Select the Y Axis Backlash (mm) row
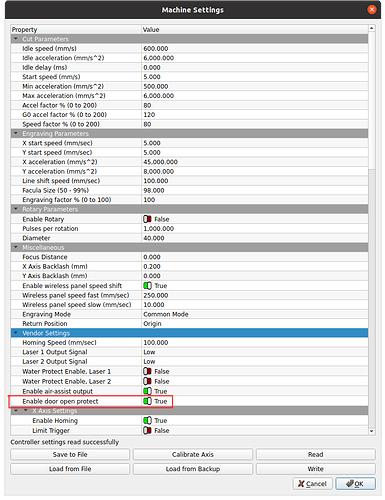 190,276
